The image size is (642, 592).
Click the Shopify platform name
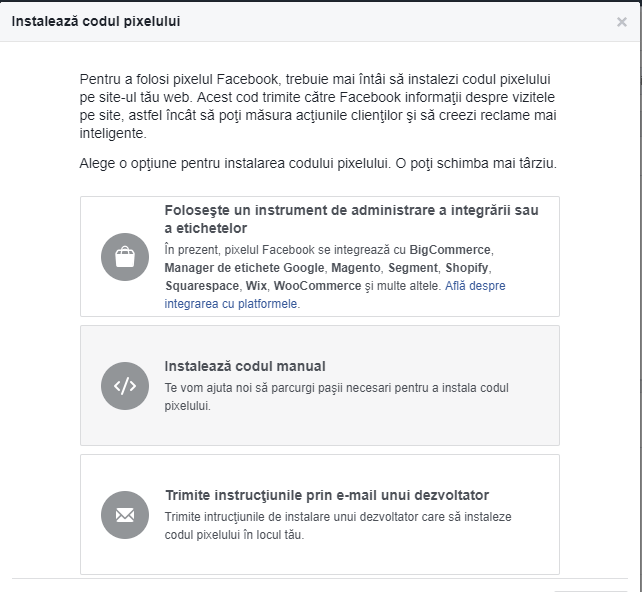coord(468,268)
